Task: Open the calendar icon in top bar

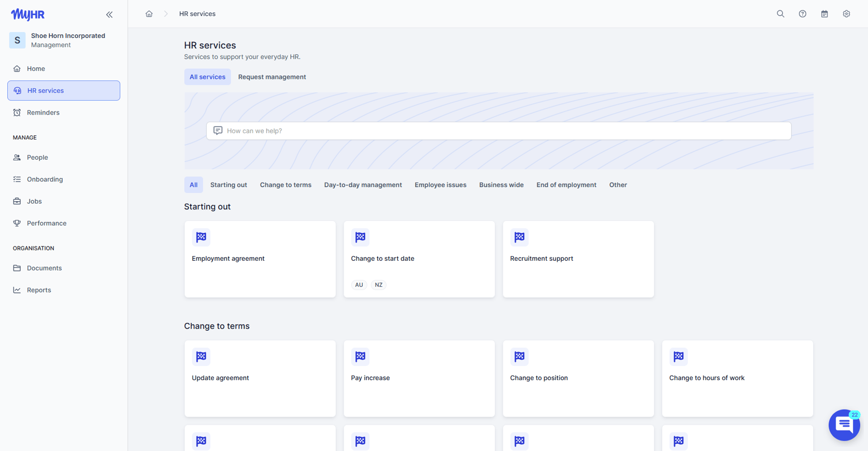Action: [x=824, y=14]
